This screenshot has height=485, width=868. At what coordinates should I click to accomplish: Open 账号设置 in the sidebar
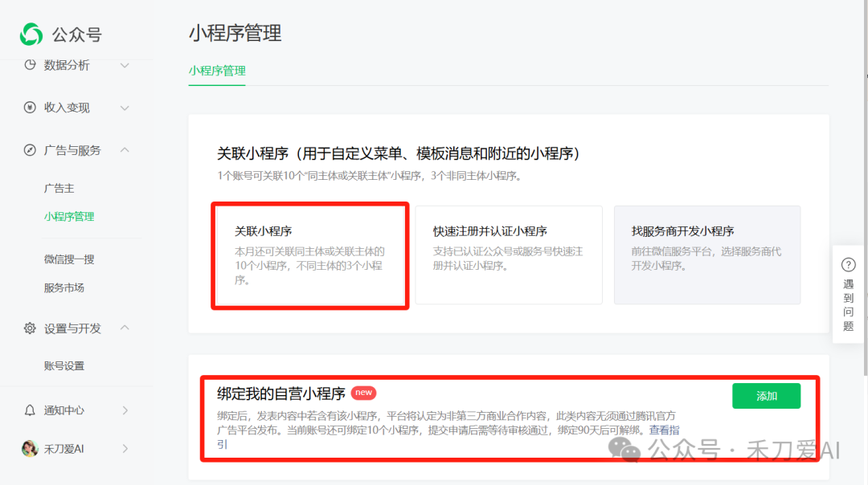click(x=64, y=366)
